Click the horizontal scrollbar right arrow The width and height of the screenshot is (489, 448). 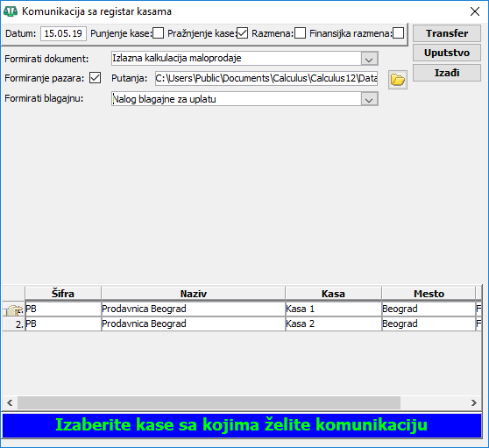pos(474,402)
